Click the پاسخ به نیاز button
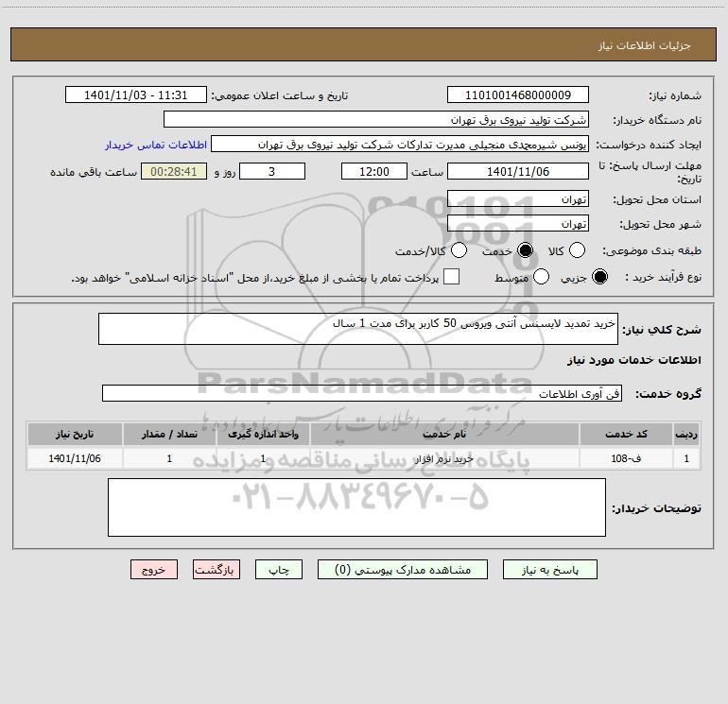The height and width of the screenshot is (704, 728). [x=549, y=570]
